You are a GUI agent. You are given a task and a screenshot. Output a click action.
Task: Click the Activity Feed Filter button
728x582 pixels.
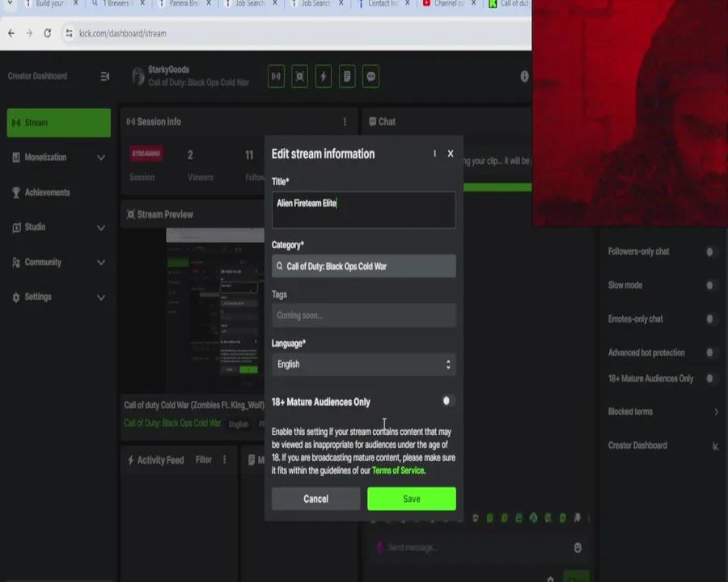203,459
